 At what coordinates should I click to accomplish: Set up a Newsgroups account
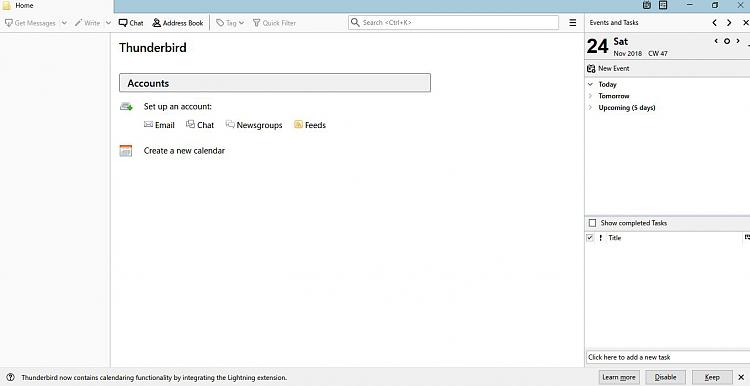[254, 125]
